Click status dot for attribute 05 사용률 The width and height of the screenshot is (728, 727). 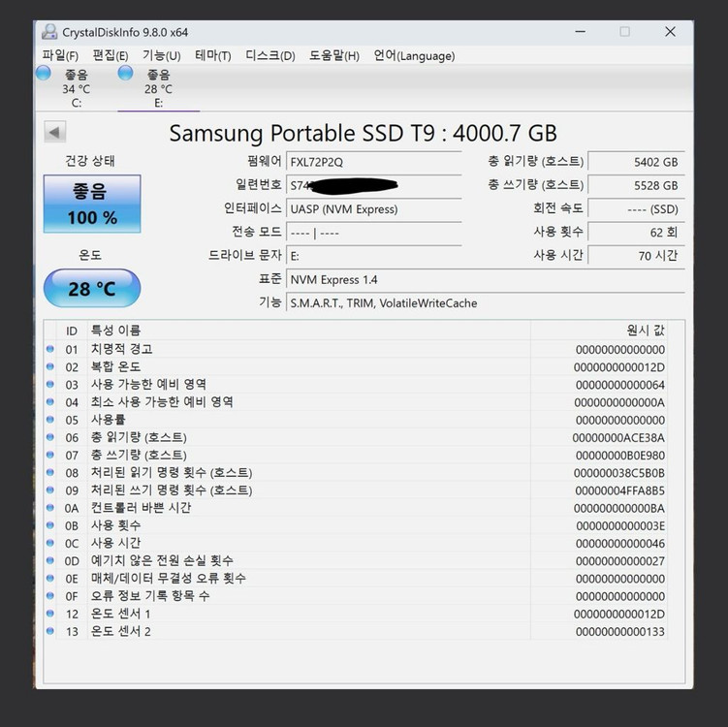[x=50, y=419]
